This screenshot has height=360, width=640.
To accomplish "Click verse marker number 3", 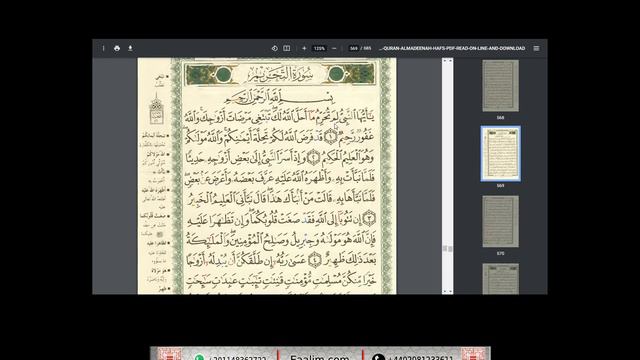I will [369, 218].
